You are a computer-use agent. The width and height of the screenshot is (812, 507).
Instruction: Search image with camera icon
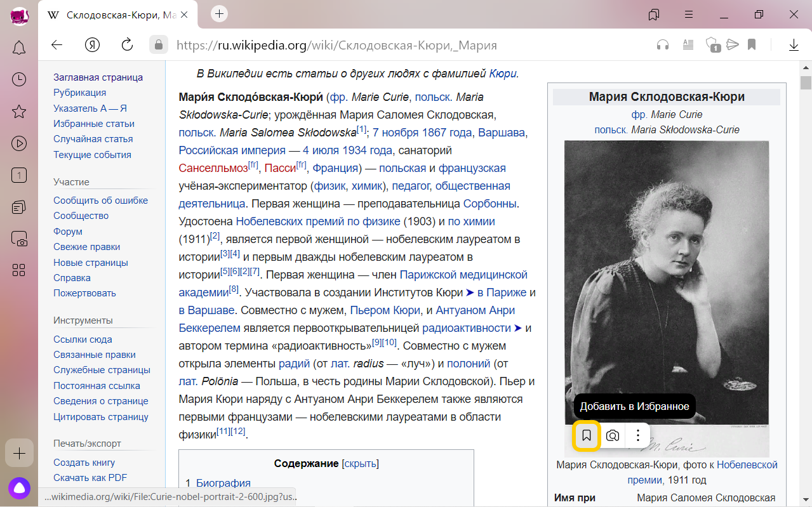click(x=613, y=435)
